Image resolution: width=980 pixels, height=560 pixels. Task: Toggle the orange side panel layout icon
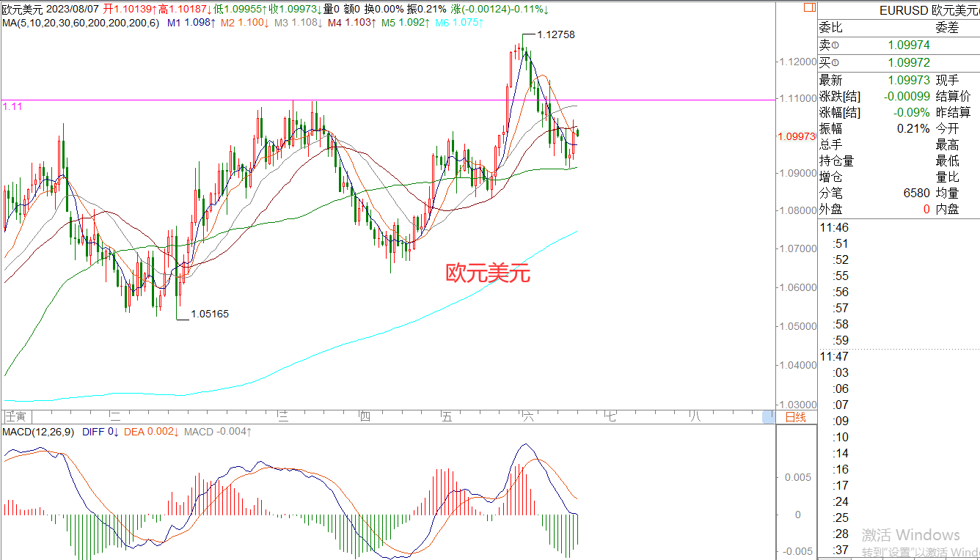pyautogui.click(x=809, y=7)
